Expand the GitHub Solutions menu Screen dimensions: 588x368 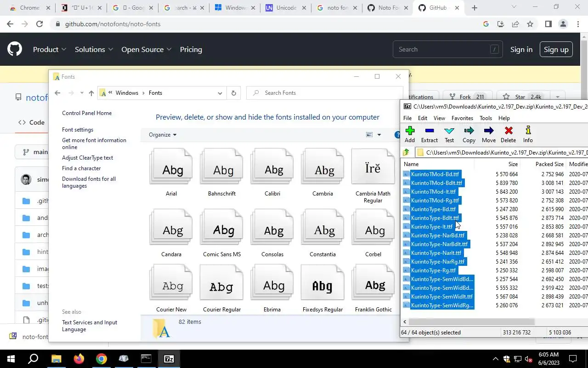94,49
